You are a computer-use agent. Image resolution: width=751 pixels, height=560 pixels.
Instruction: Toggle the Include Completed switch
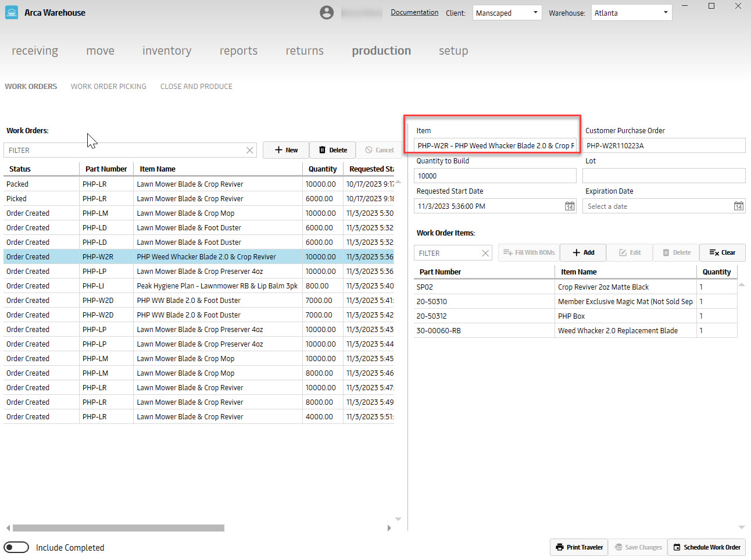click(16, 547)
